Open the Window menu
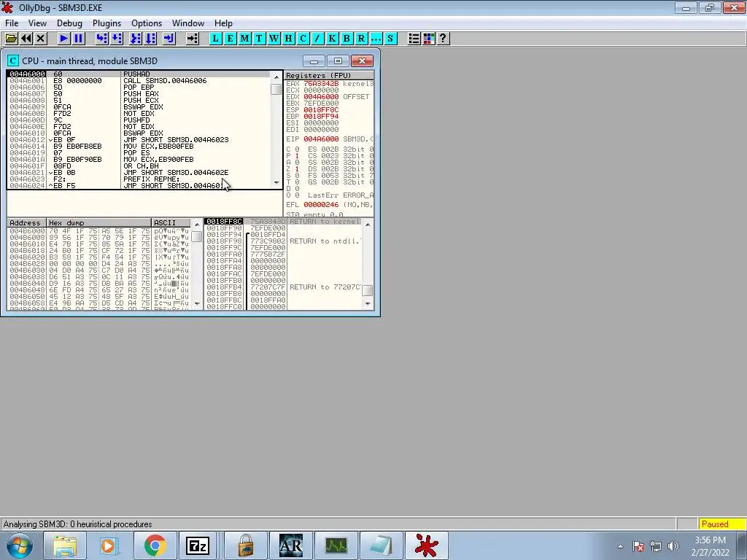747x560 pixels. point(188,23)
